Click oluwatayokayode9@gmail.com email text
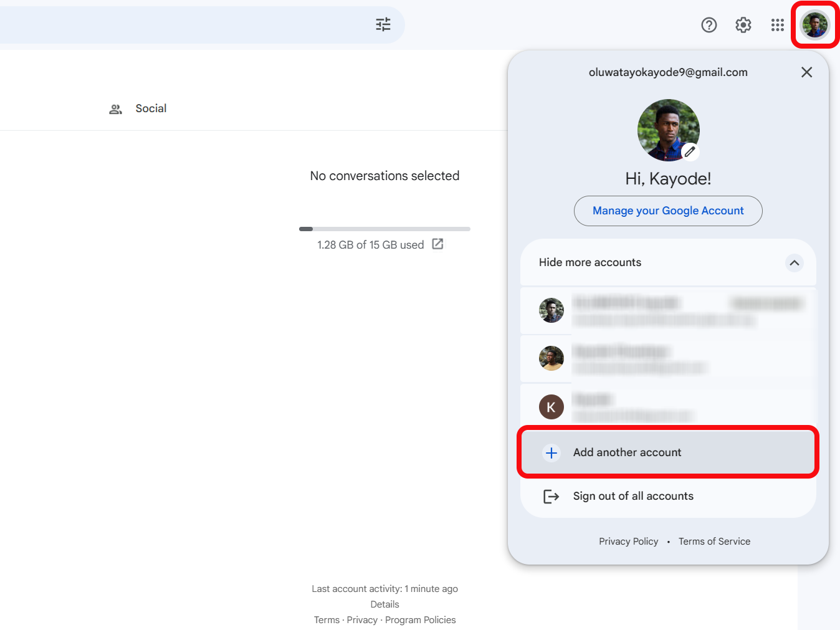Screen dimensions: 840x630 pos(668,72)
